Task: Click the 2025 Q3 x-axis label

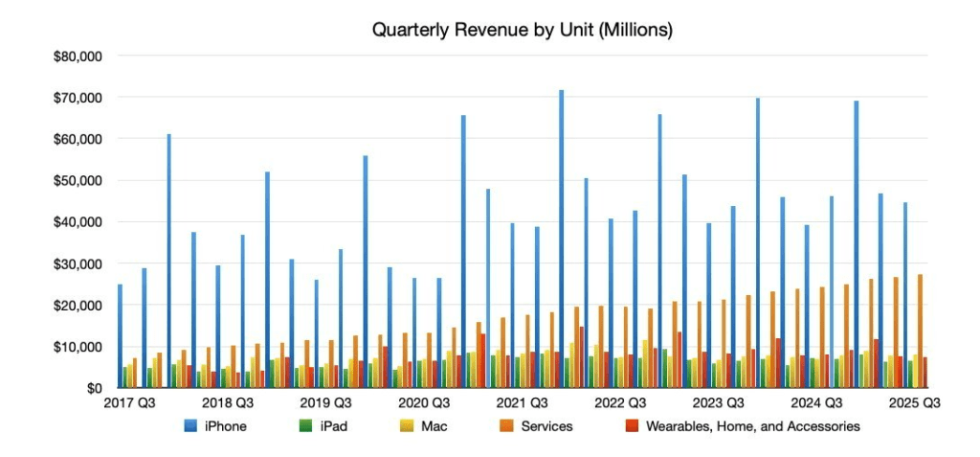Action: coord(916,403)
